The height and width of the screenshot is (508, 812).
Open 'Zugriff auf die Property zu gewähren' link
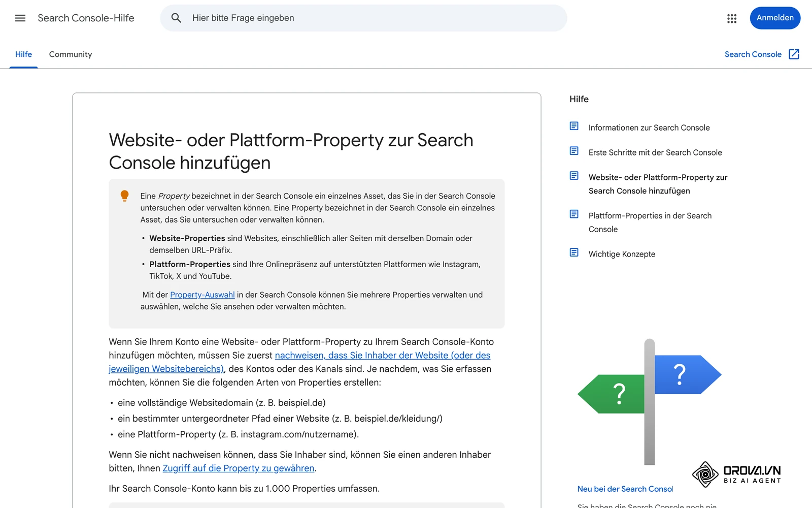pos(239,468)
